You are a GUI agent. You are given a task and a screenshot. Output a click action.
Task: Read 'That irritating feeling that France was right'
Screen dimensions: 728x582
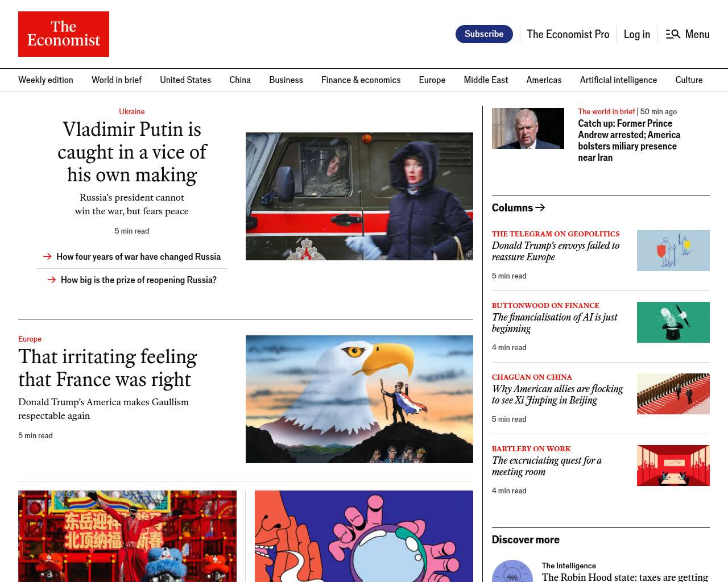point(107,368)
